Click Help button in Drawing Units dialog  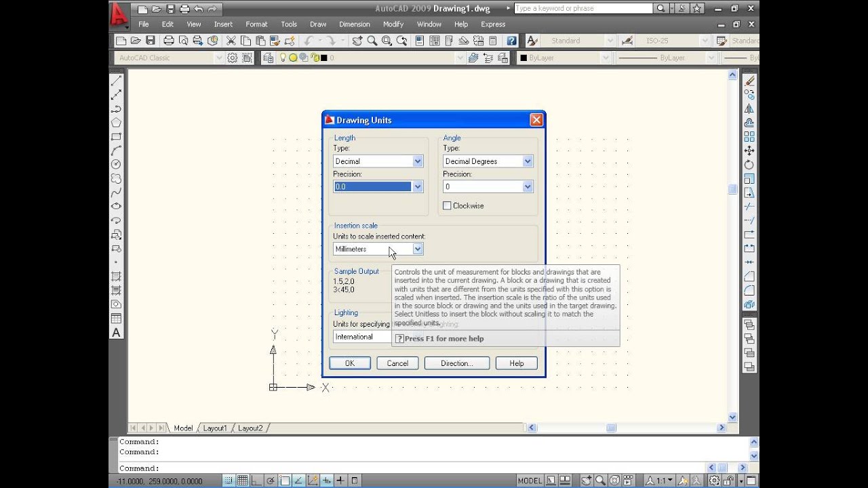[x=517, y=363]
